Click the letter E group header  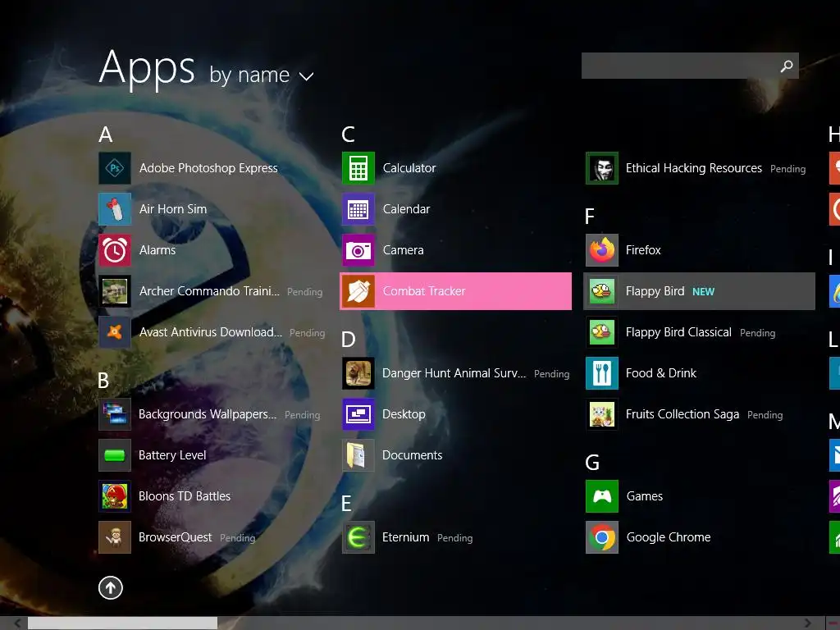[x=347, y=504]
